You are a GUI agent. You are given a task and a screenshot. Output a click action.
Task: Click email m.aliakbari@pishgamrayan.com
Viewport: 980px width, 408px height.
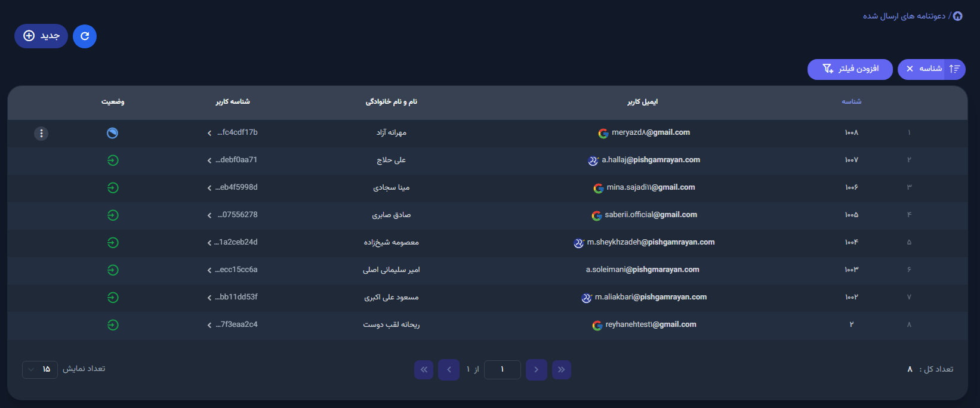tap(651, 297)
